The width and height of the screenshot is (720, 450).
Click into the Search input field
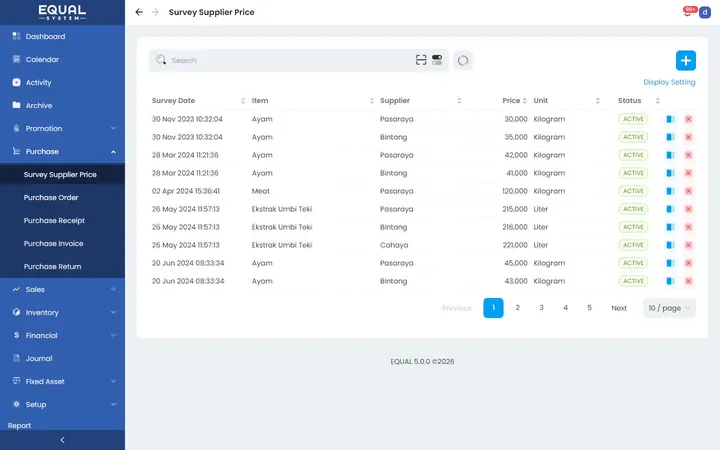pos(292,60)
